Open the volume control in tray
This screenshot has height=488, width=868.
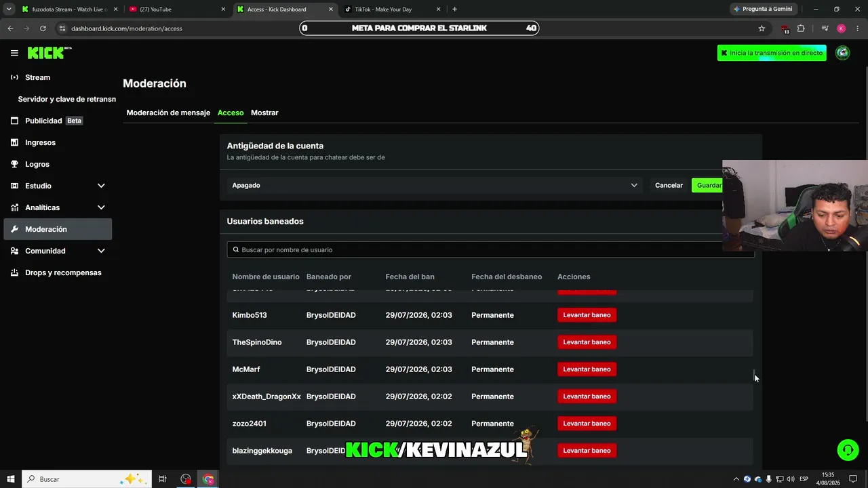point(791,479)
